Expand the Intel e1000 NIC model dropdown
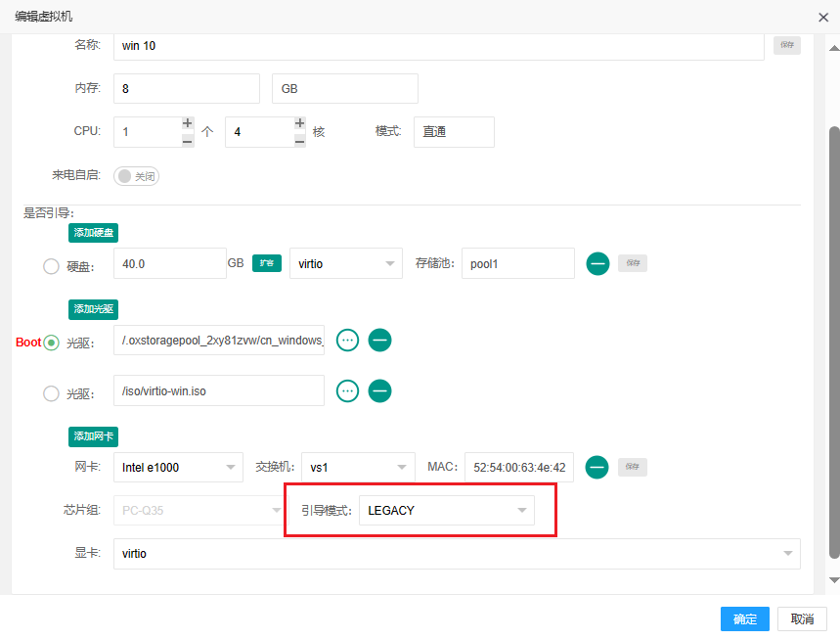 click(178, 468)
